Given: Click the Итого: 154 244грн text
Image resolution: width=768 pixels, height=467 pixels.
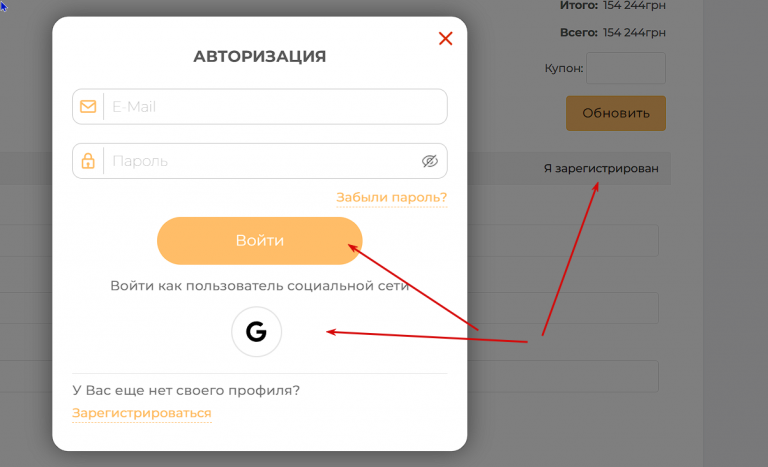Looking at the screenshot, I should pyautogui.click(x=613, y=5).
